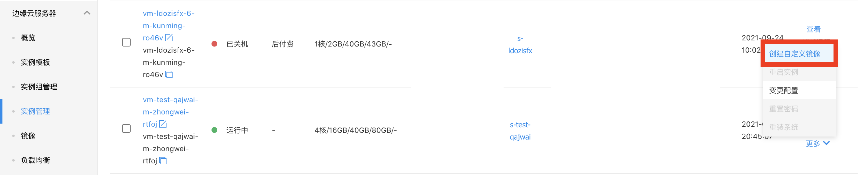This screenshot has width=868, height=175.
Task: Copy the vm-ldozisfx-6-m-kunming-ro46v instance ID
Action: [169, 74]
